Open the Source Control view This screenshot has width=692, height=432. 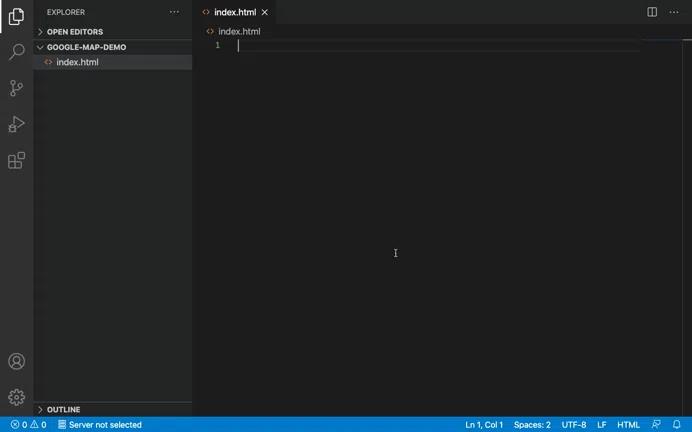pyautogui.click(x=16, y=88)
